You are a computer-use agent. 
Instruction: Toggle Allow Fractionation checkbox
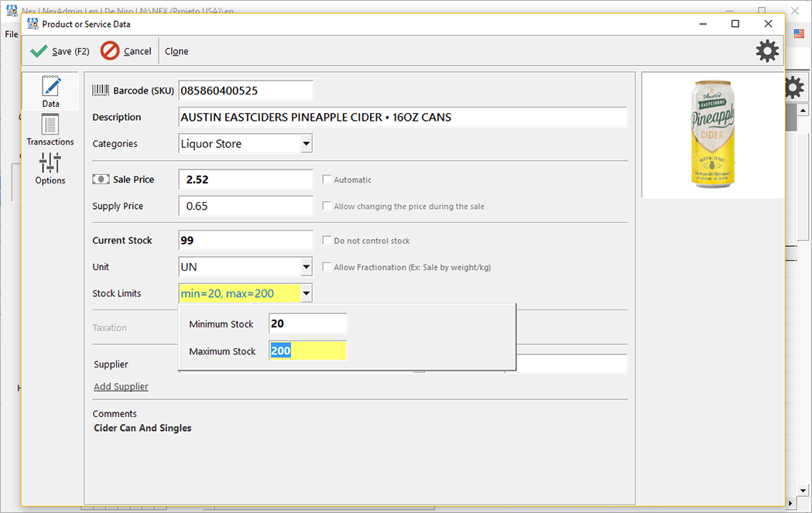[327, 267]
